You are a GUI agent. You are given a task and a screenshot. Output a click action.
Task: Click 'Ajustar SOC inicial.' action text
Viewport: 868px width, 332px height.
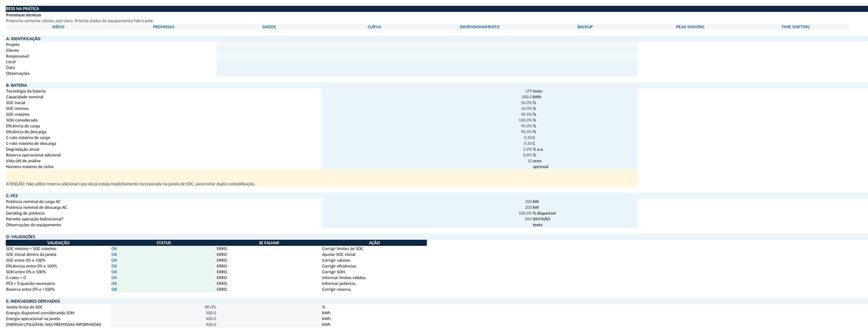coord(339,254)
